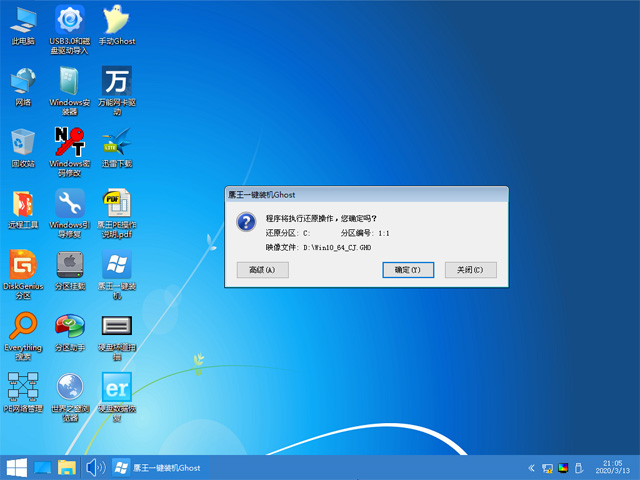Click the taskbar clock showing 21:05
The width and height of the screenshot is (640, 480).
coord(612,467)
